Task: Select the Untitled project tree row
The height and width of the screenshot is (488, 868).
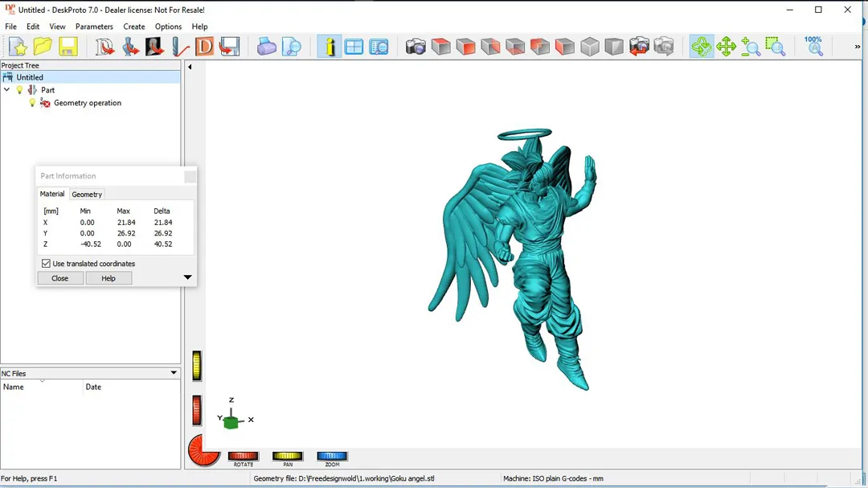Action: point(90,77)
